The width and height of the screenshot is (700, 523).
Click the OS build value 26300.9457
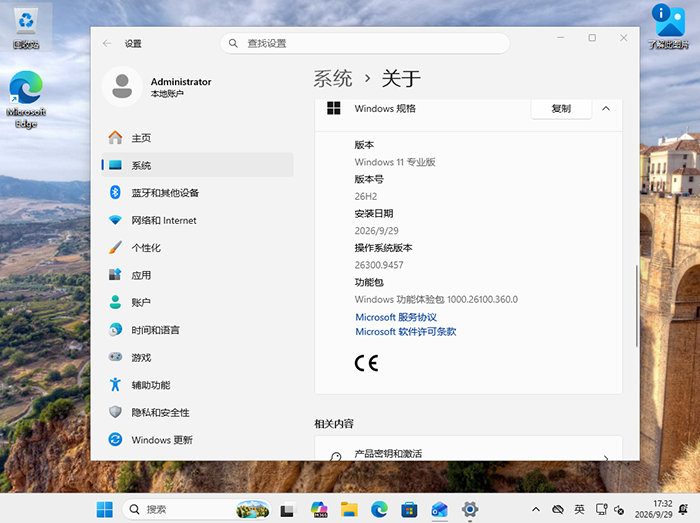[379, 265]
